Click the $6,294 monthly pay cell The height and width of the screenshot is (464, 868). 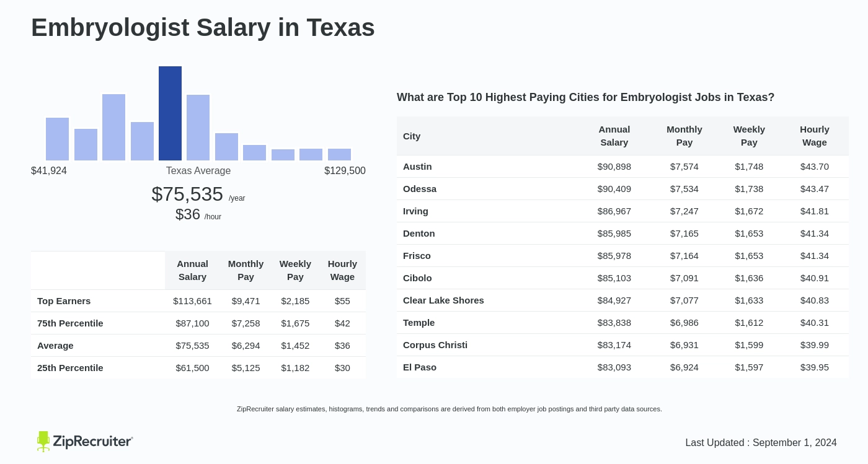point(246,346)
